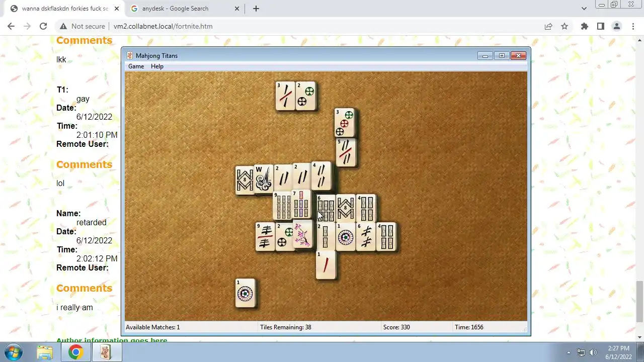Pick the tile numbered 5 with slanted strokes
The width and height of the screenshot is (644, 362).
tap(346, 152)
